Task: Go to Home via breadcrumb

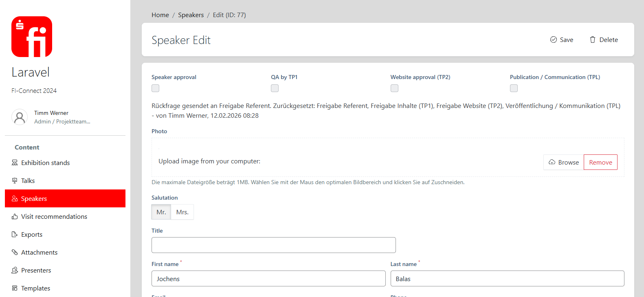Action: [x=160, y=15]
